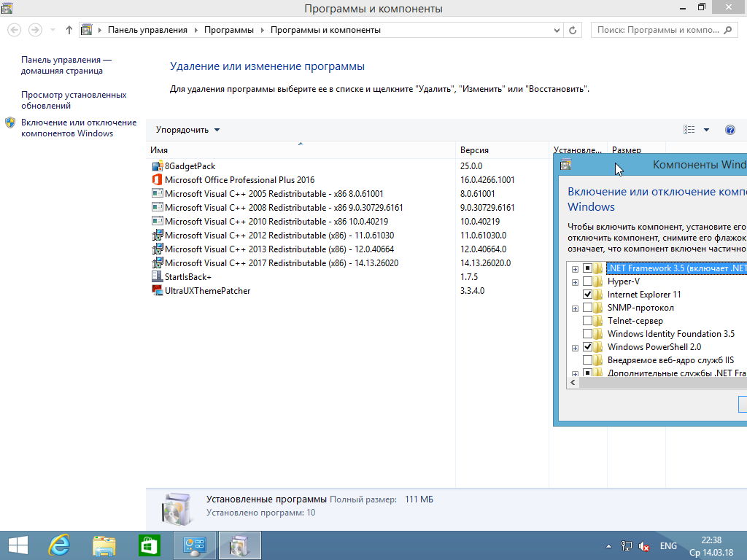The image size is (747, 560).
Task: Open the address bar history dropdown
Action: tap(557, 30)
